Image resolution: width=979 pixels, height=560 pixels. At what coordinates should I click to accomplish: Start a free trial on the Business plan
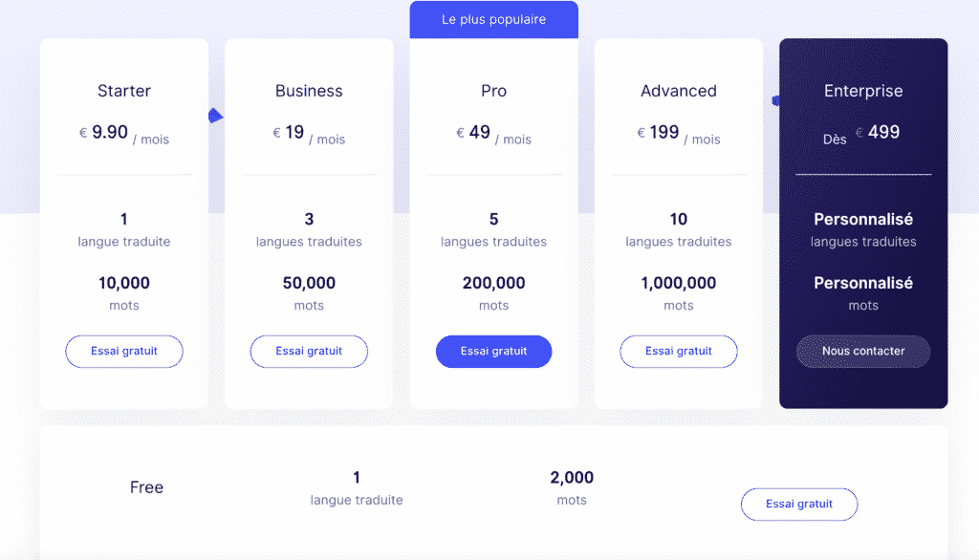tap(308, 351)
